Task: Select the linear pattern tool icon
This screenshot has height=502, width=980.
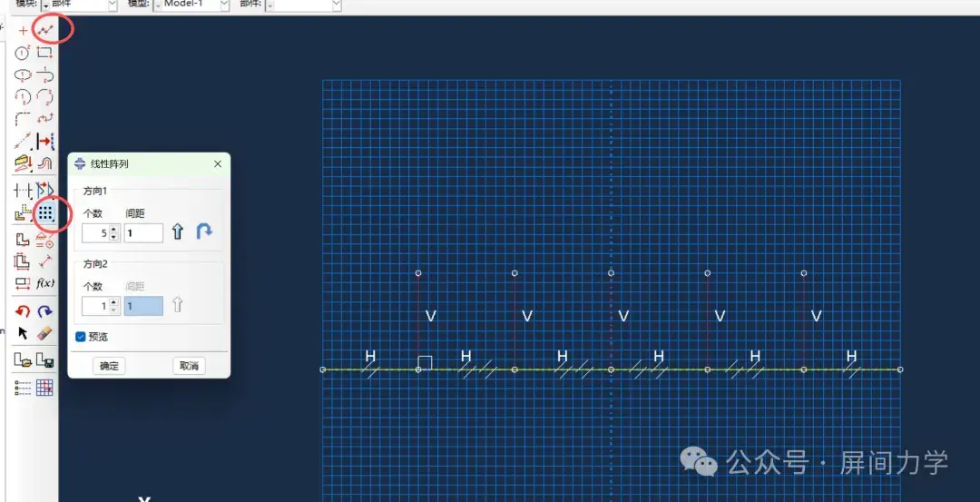Action: click(45, 213)
